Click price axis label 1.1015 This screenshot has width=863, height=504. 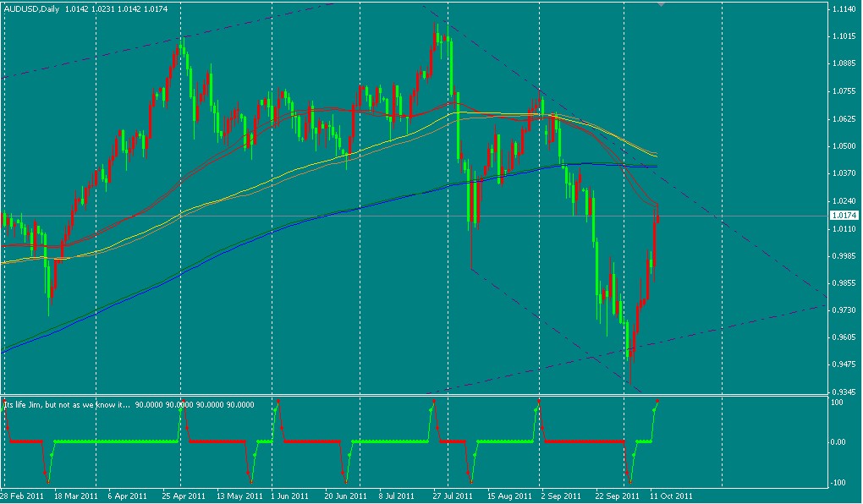coord(844,36)
